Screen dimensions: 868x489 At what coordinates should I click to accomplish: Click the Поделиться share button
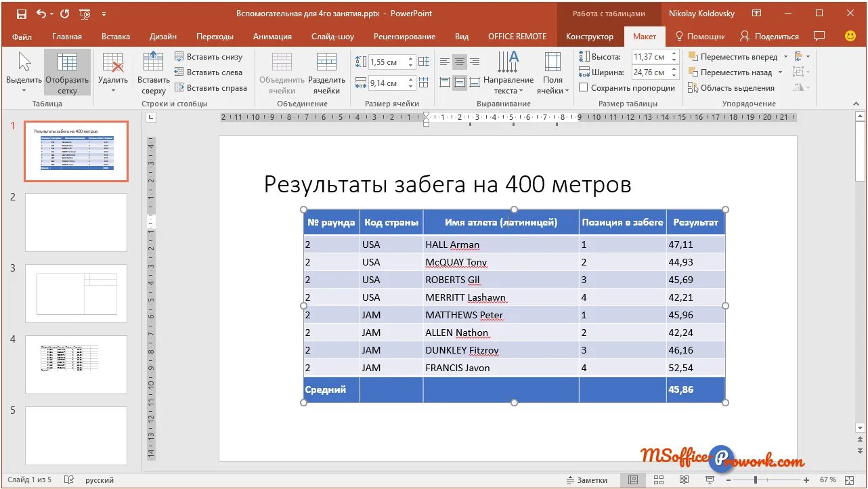(770, 37)
